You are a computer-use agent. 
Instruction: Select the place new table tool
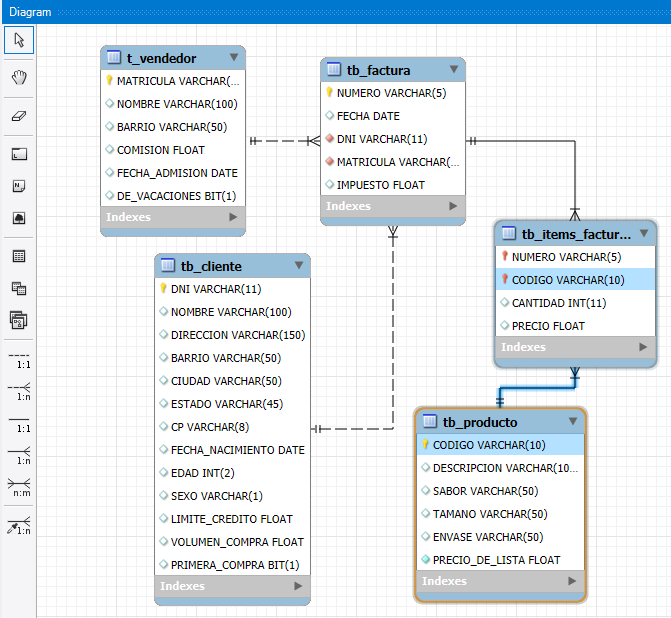[x=19, y=256]
